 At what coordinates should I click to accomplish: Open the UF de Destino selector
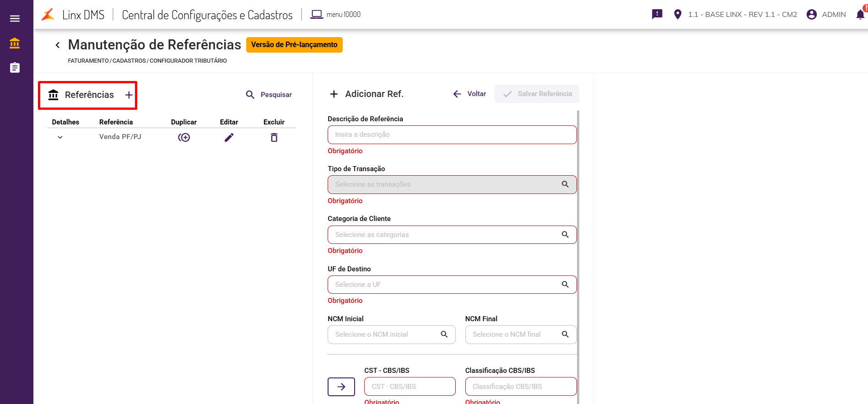(452, 285)
